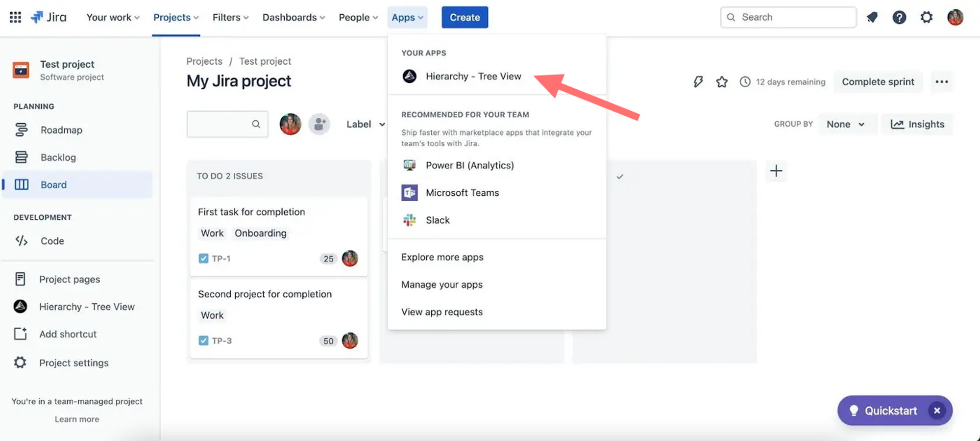
Task: Click the TP-1 task type icon
Action: pos(203,259)
